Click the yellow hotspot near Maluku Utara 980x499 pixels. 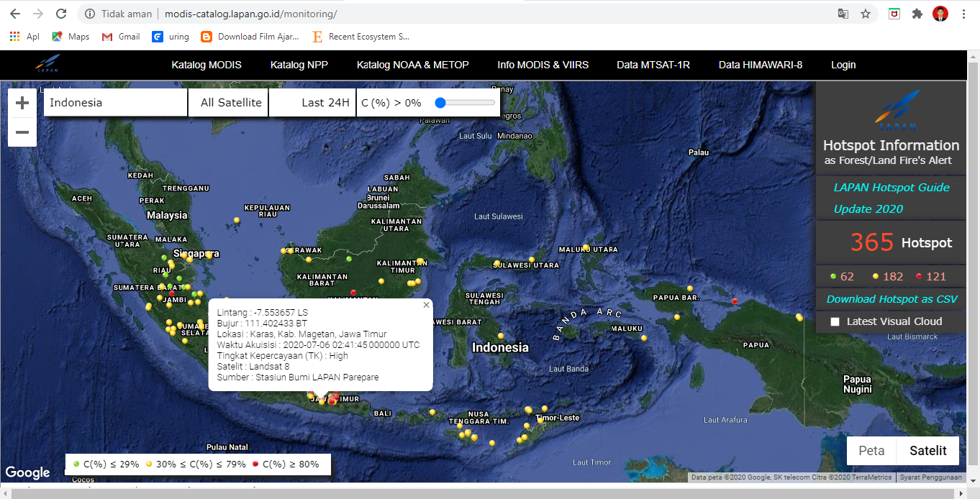(586, 247)
